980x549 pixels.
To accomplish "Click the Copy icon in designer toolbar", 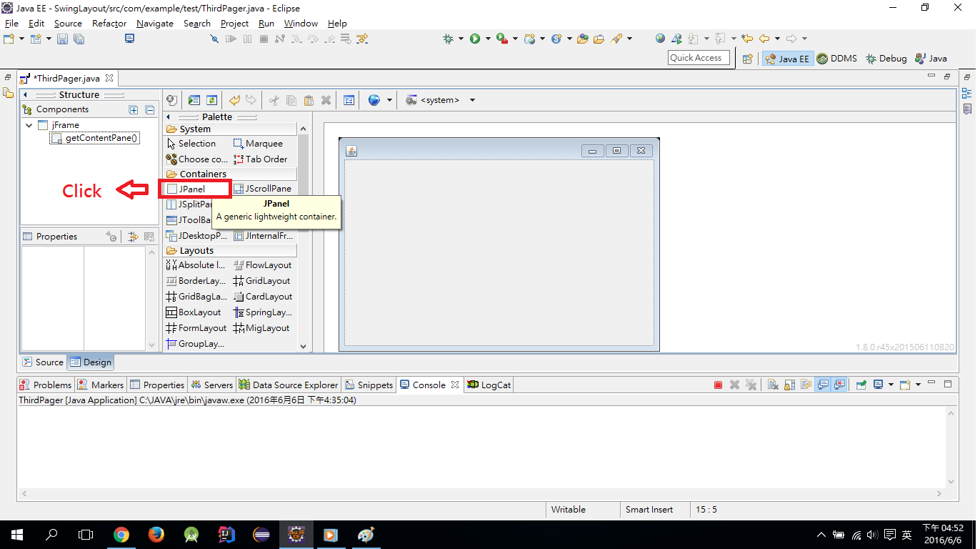I will pos(291,100).
